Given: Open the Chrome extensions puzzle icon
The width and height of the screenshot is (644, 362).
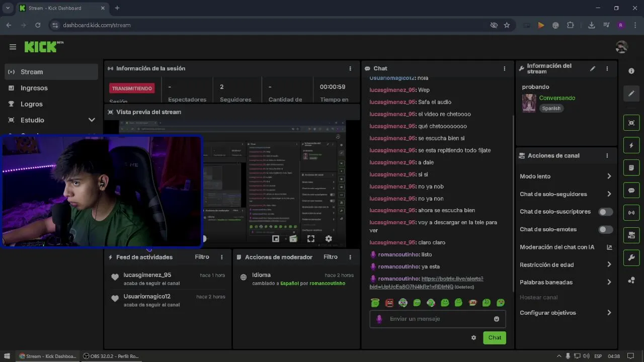Looking at the screenshot, I should pos(570,25).
